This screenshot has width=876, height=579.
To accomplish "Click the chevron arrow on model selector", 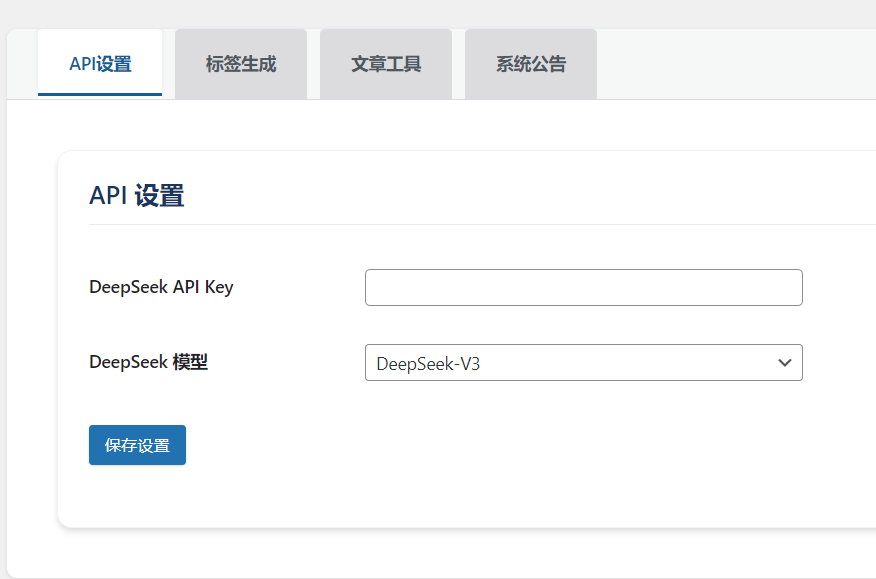I will pyautogui.click(x=785, y=363).
